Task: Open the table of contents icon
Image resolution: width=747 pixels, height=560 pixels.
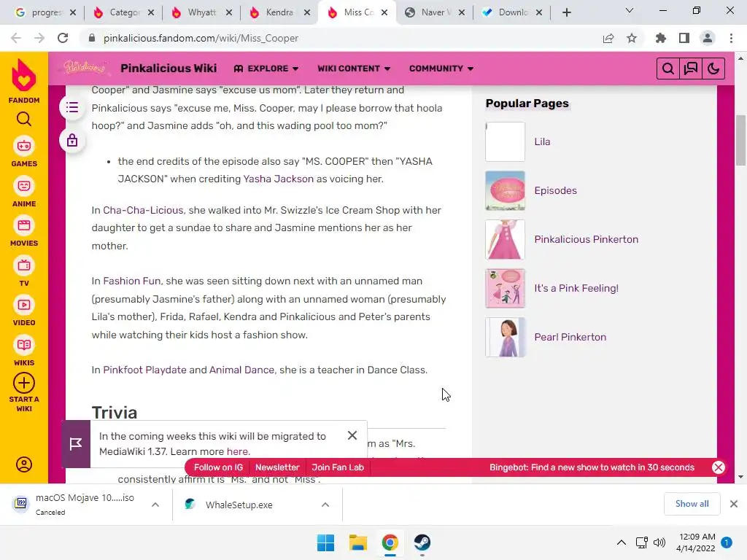Action: pyautogui.click(x=72, y=108)
